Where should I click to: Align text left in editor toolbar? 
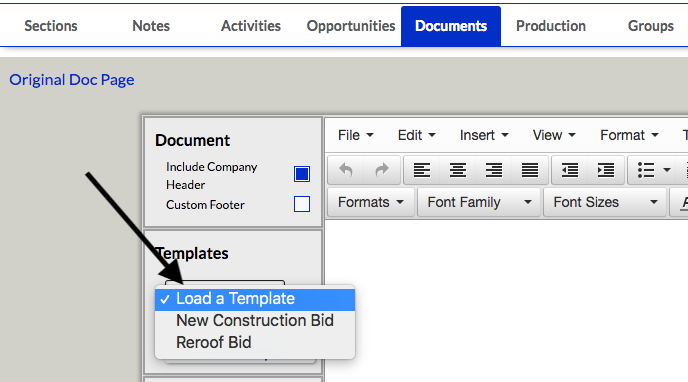pos(422,170)
